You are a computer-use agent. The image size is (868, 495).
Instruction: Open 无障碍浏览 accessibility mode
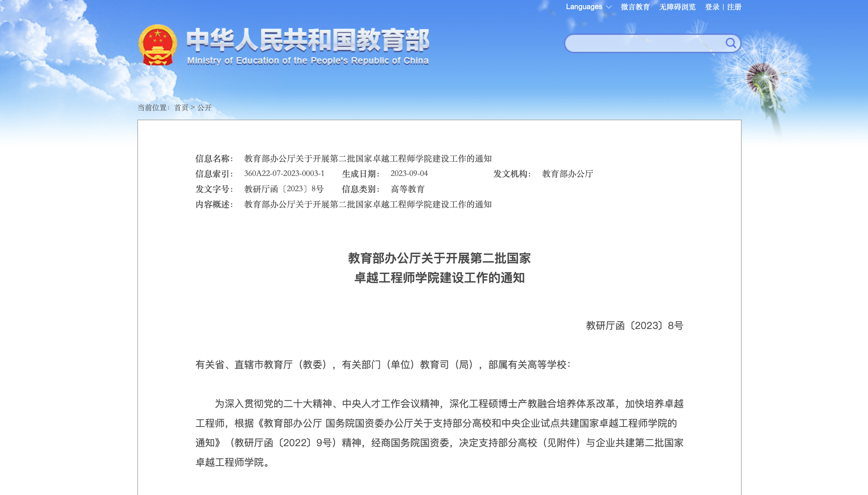(677, 7)
